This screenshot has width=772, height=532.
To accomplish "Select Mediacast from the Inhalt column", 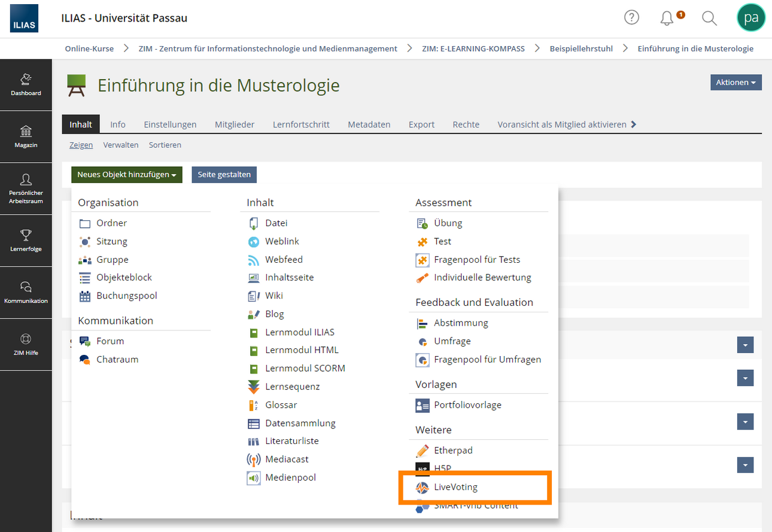I will pos(287,459).
